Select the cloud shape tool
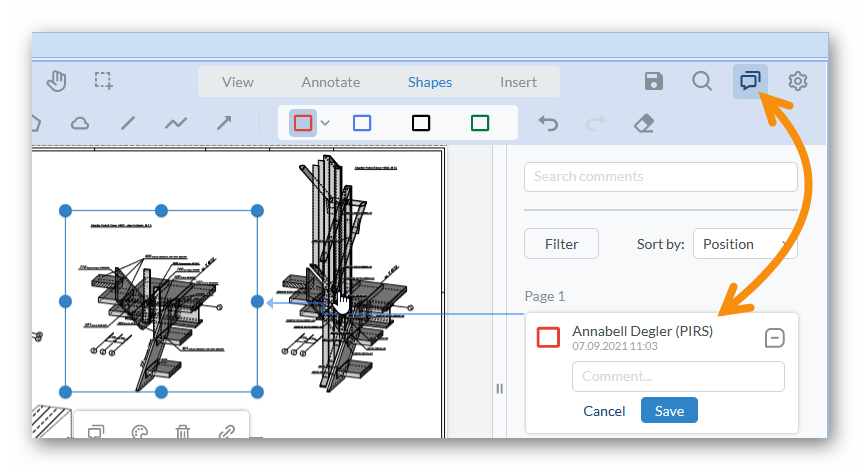 point(80,123)
